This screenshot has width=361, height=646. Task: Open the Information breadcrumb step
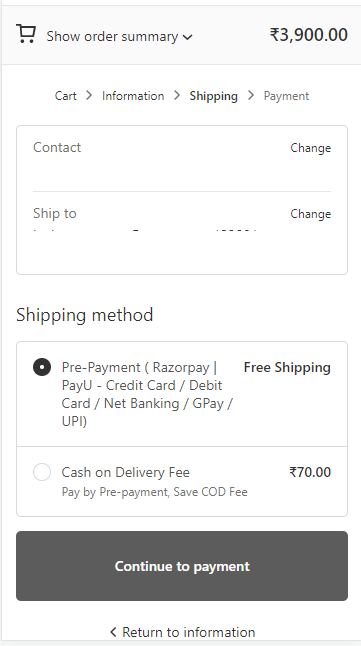pos(133,96)
